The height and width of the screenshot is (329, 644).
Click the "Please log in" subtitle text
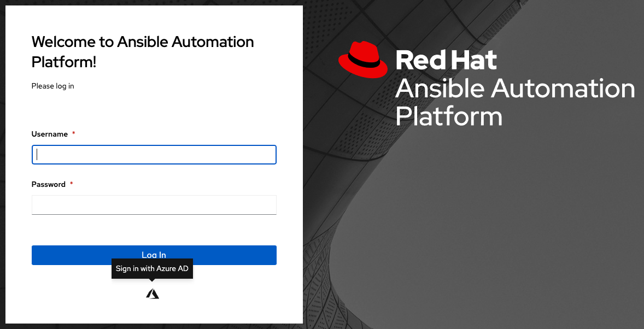pos(52,86)
